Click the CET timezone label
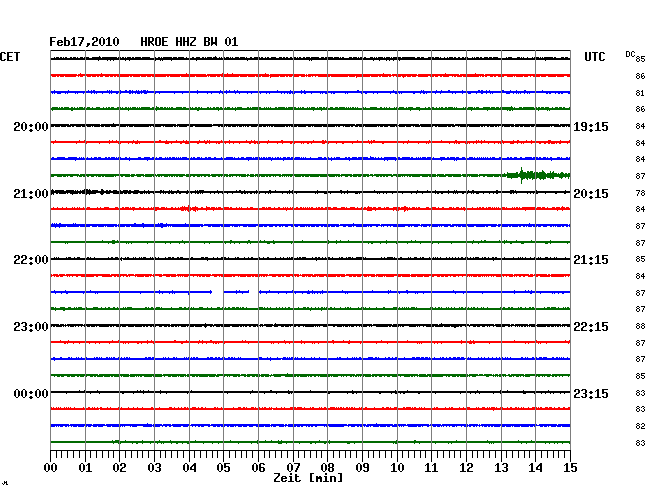Viewport: 650px width, 494px height. pyautogui.click(x=10, y=57)
